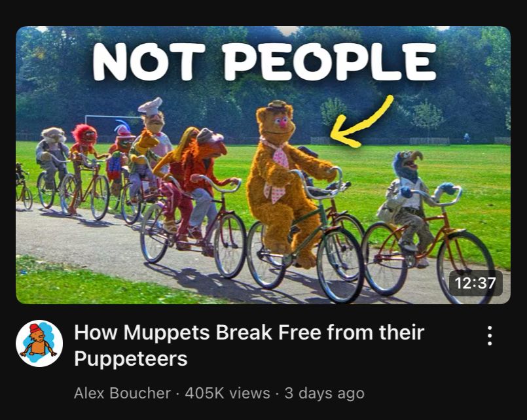
Task: Click the NOT PEOPLE overlay text
Action: [264, 61]
